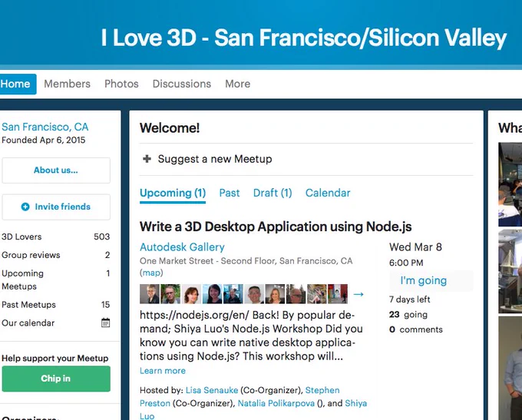Open the event title Write a 3D Desktop Application
The width and height of the screenshot is (522, 420).
276,227
